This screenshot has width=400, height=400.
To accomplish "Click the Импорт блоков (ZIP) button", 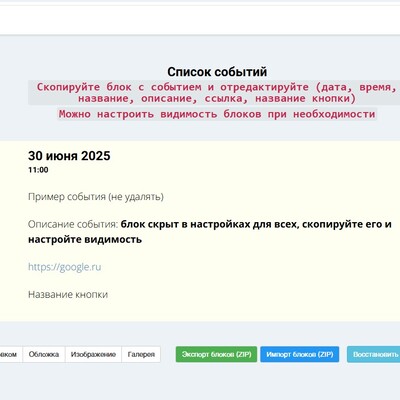I will pyautogui.click(x=300, y=354).
